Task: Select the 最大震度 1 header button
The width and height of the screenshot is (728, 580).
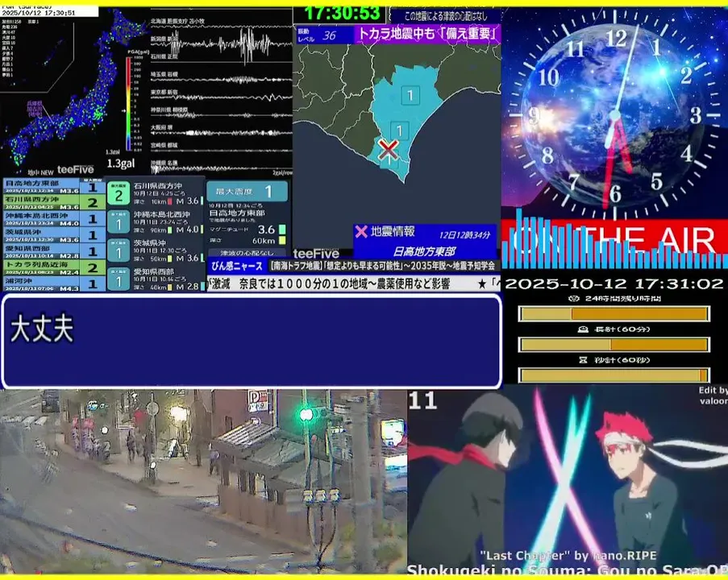Action: point(247,191)
